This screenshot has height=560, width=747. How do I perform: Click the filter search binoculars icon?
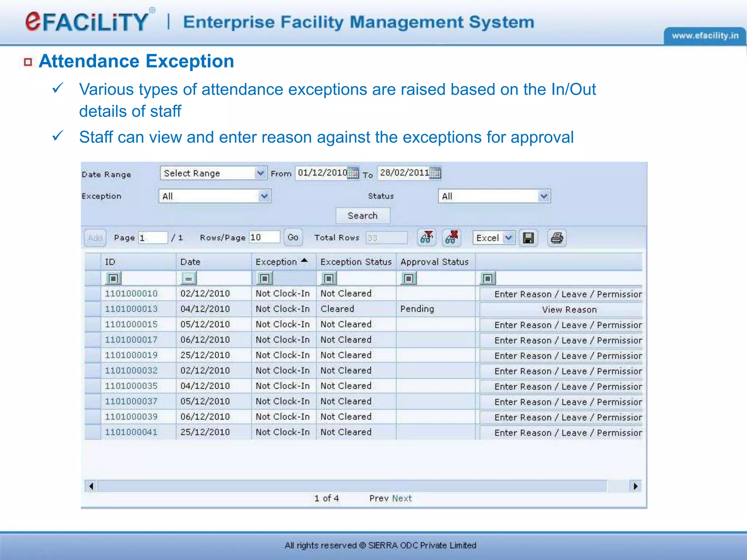pos(426,238)
